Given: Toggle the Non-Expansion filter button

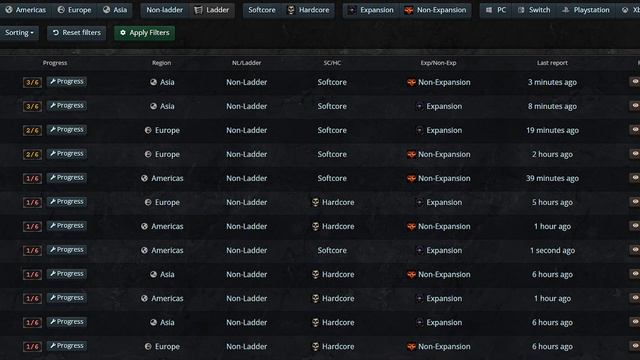Looking at the screenshot, I should coord(435,10).
